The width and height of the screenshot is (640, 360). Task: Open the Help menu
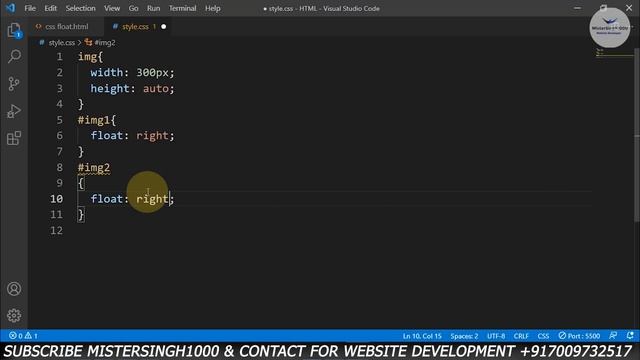(x=213, y=8)
